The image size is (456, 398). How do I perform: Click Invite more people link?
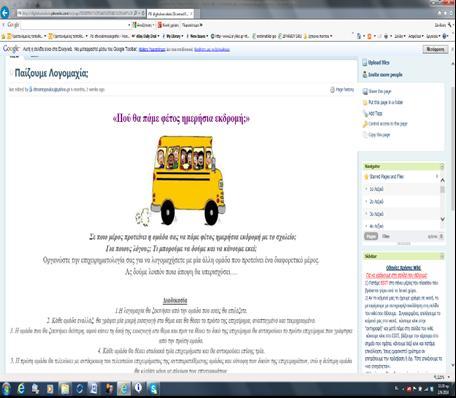(x=385, y=75)
